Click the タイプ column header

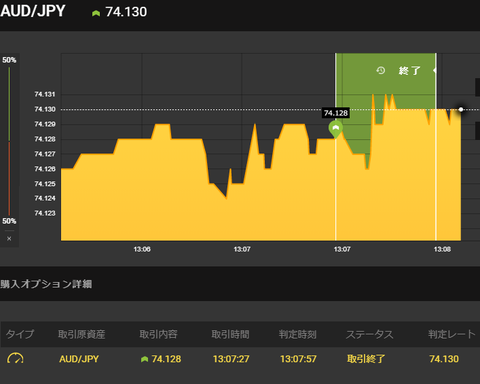20,334
